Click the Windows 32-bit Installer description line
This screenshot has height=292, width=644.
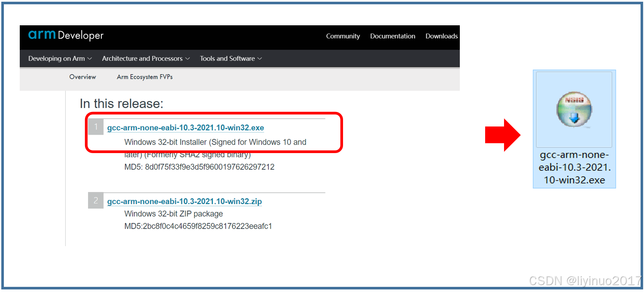[x=215, y=142]
